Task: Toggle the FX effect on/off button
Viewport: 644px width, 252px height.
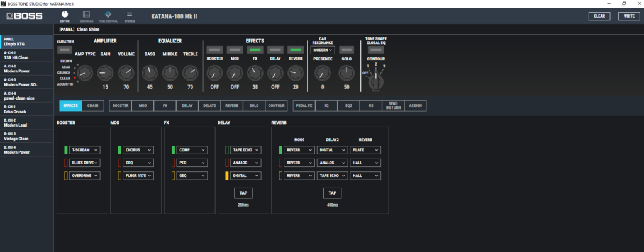Action: 255,49
